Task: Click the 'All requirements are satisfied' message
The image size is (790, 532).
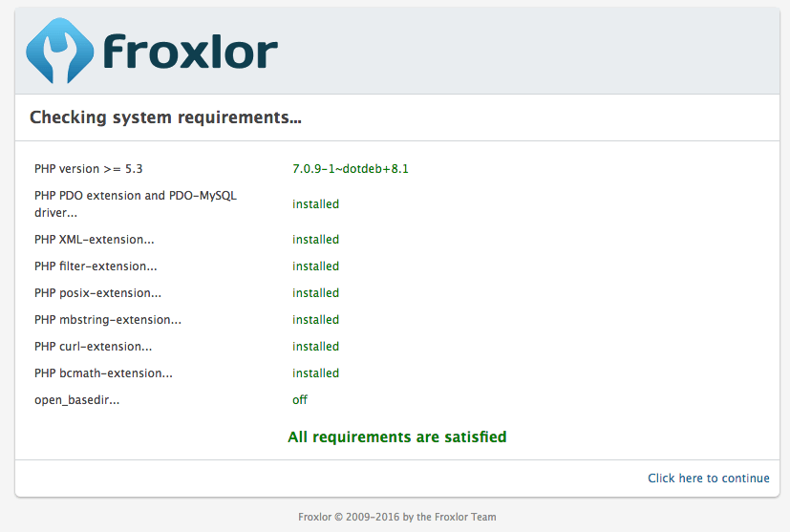Action: point(396,437)
